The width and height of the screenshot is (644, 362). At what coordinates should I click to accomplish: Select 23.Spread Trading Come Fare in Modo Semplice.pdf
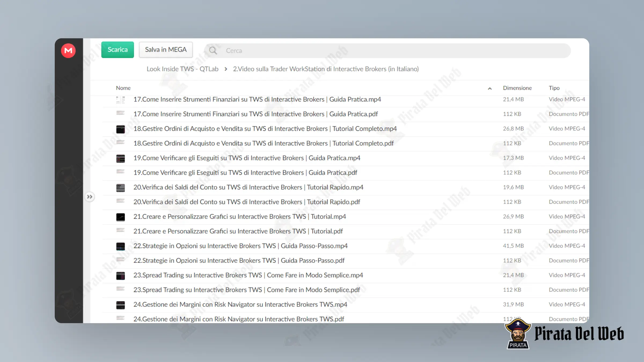click(247, 290)
